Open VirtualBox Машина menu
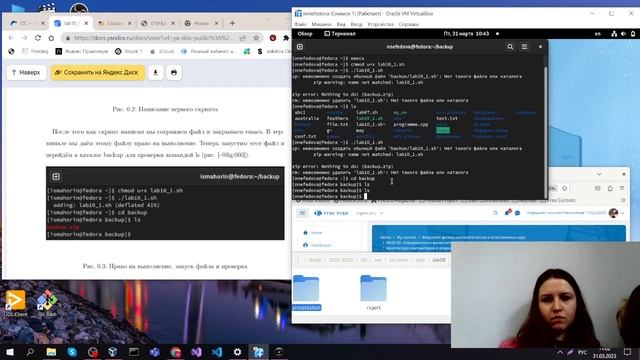640x360 pixels. tap(321, 24)
